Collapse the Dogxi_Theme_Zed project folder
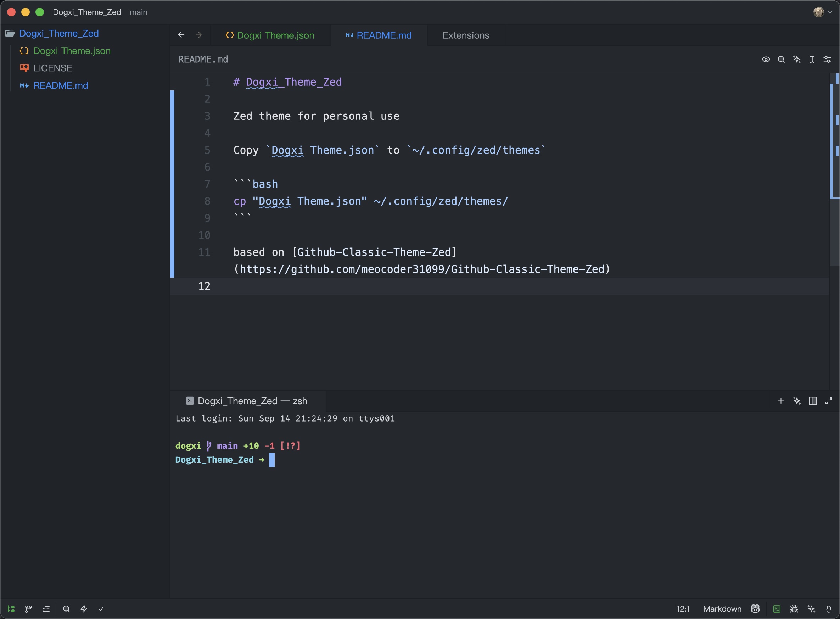Image resolution: width=840 pixels, height=619 pixels. pyautogui.click(x=59, y=33)
